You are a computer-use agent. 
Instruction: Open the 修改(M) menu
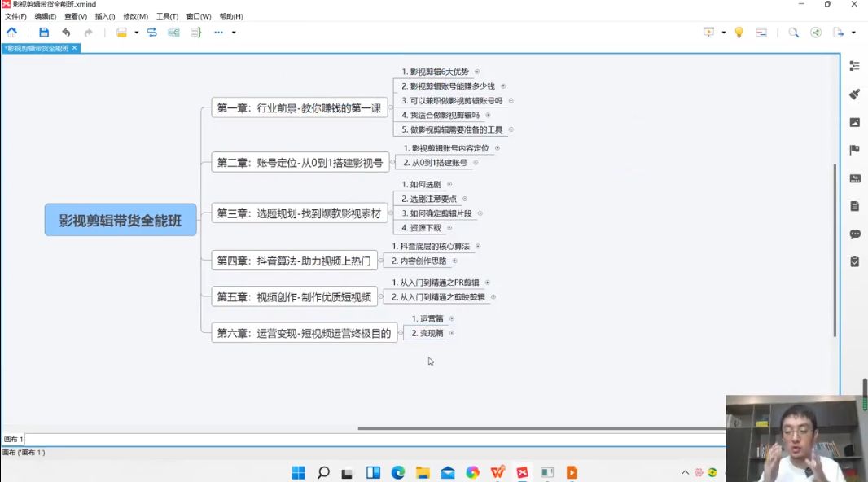(x=136, y=16)
